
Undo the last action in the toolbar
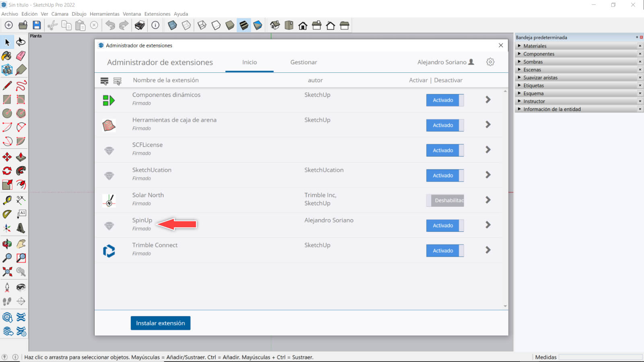110,25
